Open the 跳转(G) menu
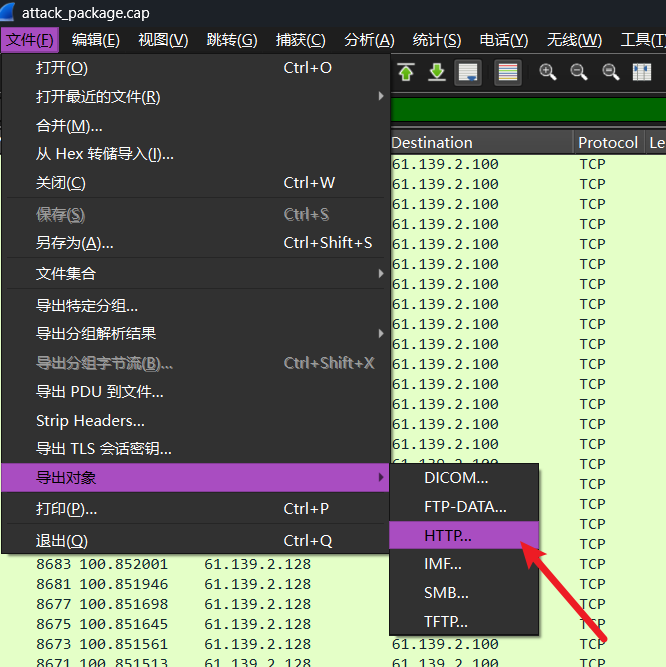 click(232, 40)
